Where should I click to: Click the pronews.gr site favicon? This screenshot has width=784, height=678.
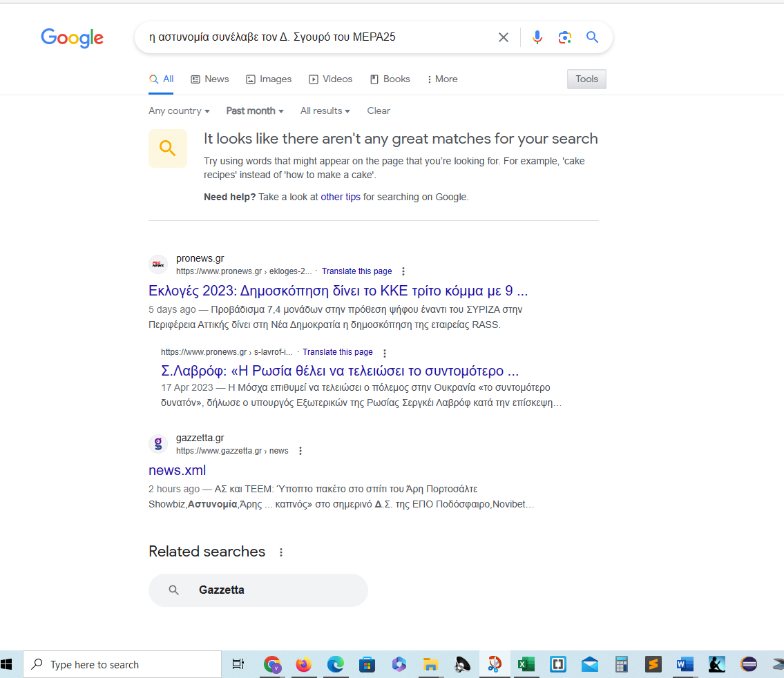coord(158,264)
